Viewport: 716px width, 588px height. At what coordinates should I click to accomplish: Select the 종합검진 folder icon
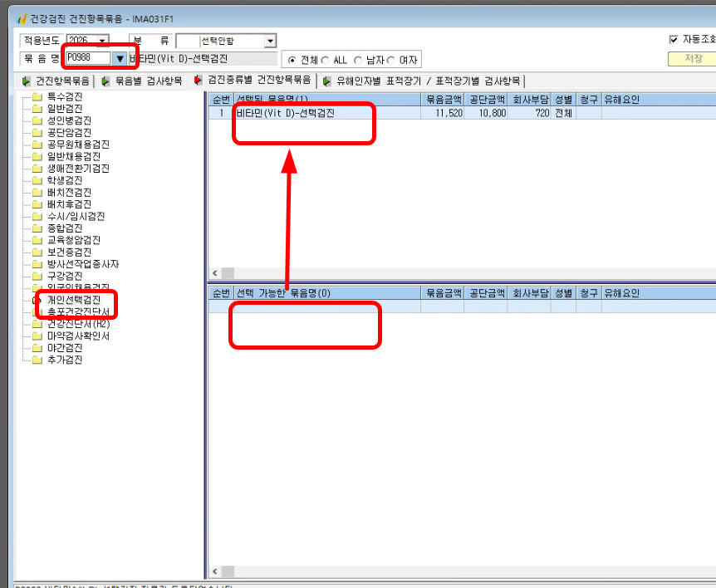pyautogui.click(x=37, y=228)
